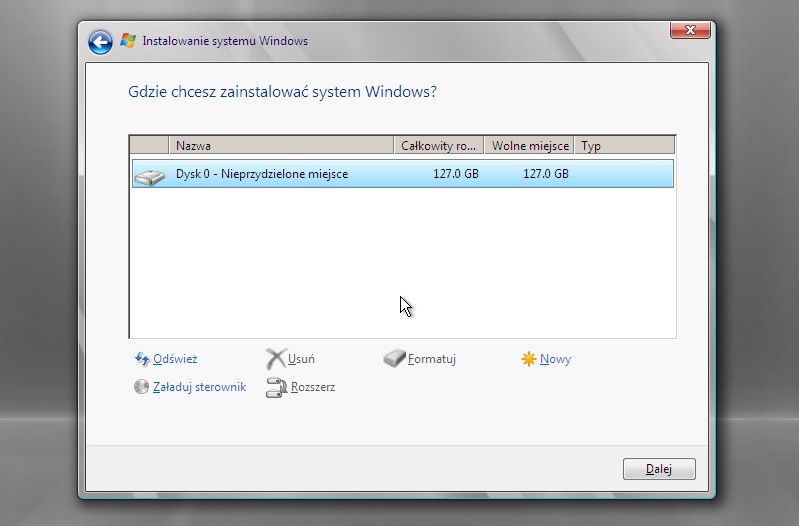Close the Windows installer dialog
This screenshot has height=526, width=799.
click(690, 30)
